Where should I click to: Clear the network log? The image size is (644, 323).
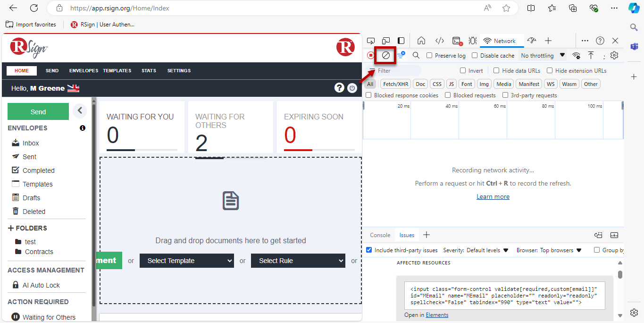pyautogui.click(x=386, y=55)
